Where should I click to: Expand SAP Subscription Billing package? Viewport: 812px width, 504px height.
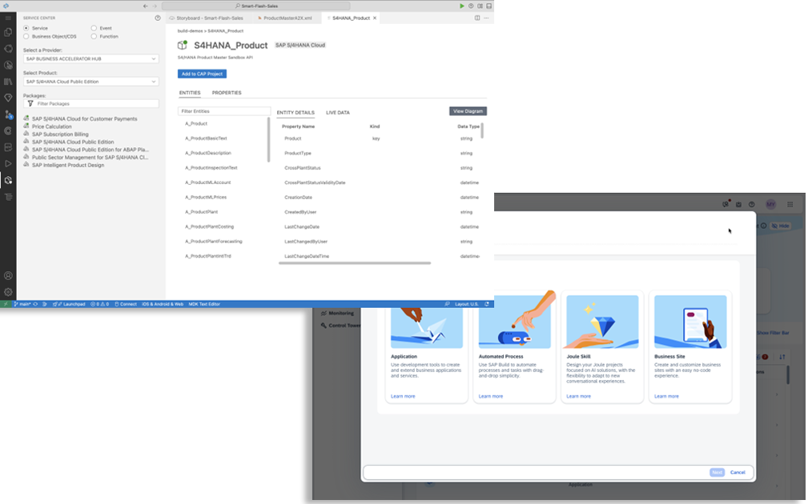(x=60, y=134)
